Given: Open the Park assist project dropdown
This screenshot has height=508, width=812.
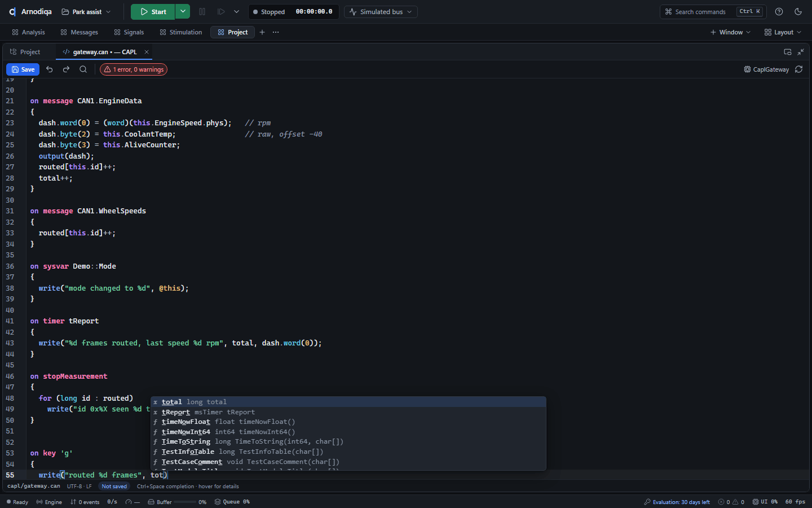Looking at the screenshot, I should pyautogui.click(x=86, y=12).
